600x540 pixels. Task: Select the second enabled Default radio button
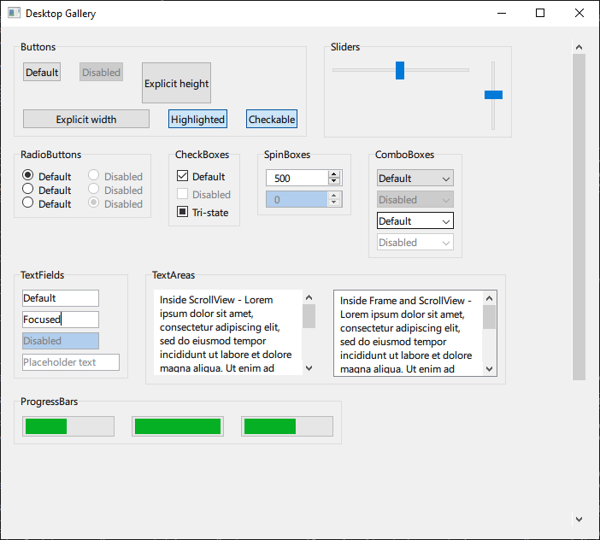[28, 189]
